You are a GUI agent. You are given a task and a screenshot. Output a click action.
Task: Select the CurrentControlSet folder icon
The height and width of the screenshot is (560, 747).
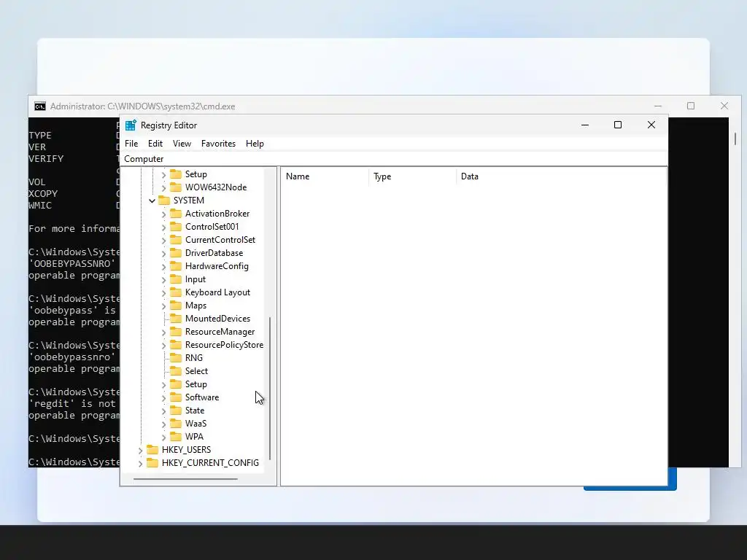coord(176,239)
